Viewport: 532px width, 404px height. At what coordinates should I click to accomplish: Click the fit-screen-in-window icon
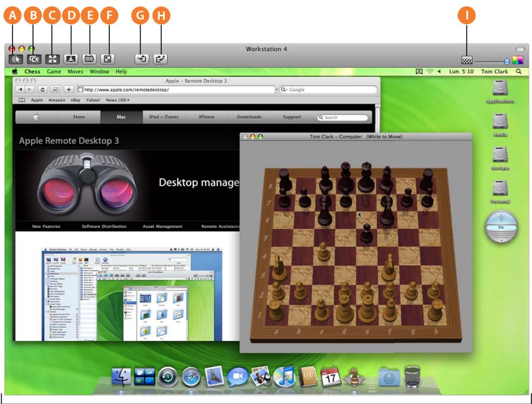click(52, 58)
